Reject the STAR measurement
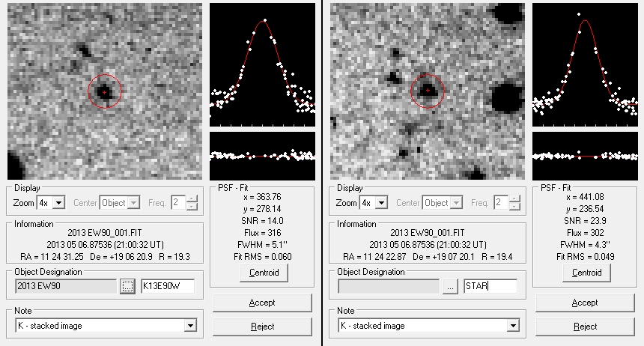Image resolution: width=644 pixels, height=346 pixels. pyautogui.click(x=584, y=327)
